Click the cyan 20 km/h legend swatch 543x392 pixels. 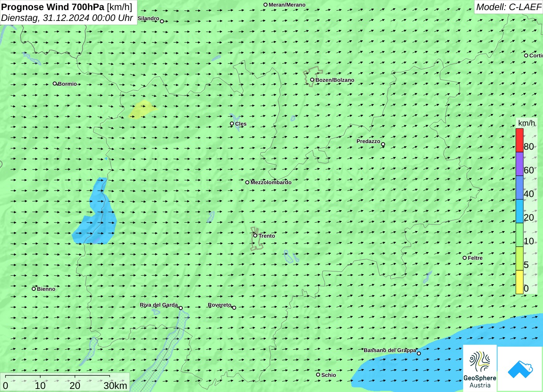point(519,211)
